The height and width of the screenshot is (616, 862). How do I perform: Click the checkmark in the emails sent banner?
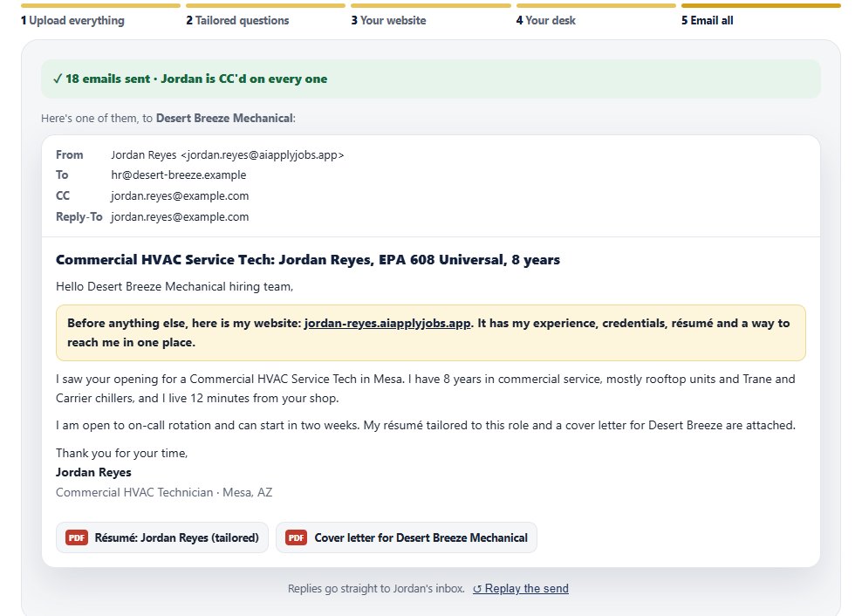pos(58,79)
